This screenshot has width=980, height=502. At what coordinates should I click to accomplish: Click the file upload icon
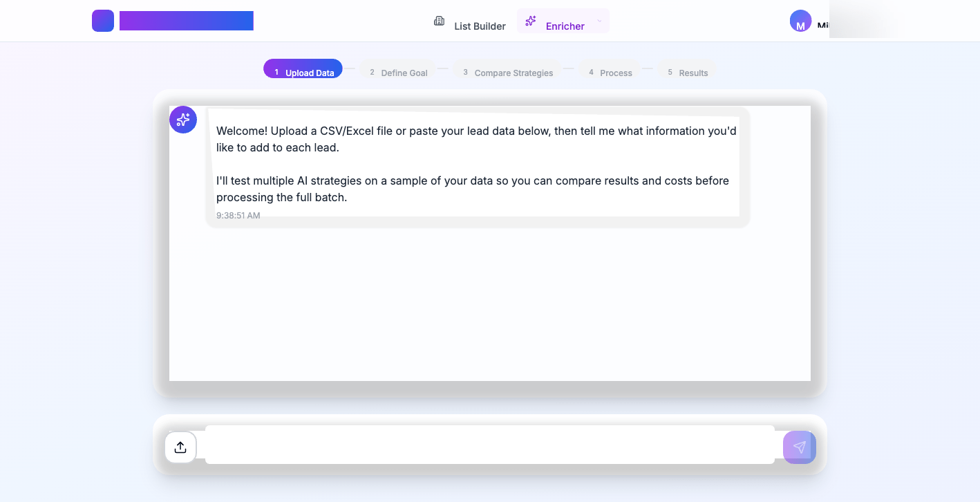pyautogui.click(x=180, y=447)
